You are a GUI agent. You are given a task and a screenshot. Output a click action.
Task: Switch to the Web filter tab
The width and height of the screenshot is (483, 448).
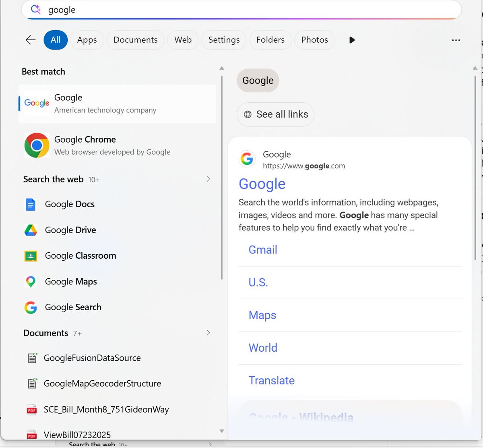(x=183, y=40)
